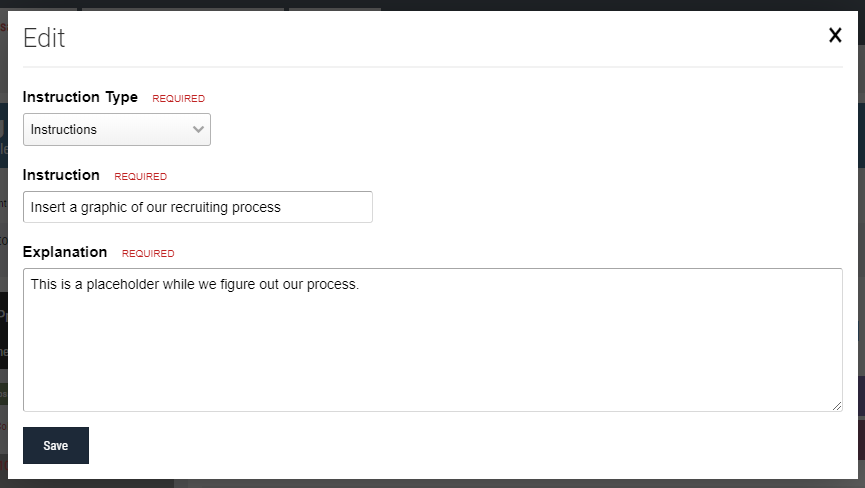Close the Edit dialog with the X
This screenshot has height=488, width=865.
coord(835,36)
